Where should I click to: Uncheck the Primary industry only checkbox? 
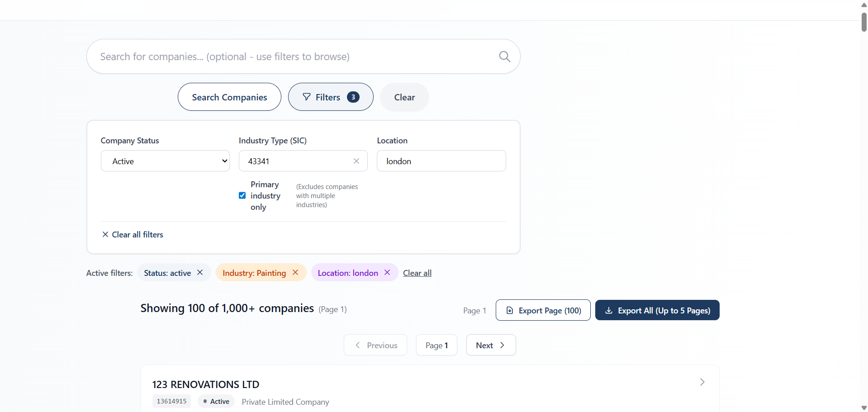tap(242, 195)
